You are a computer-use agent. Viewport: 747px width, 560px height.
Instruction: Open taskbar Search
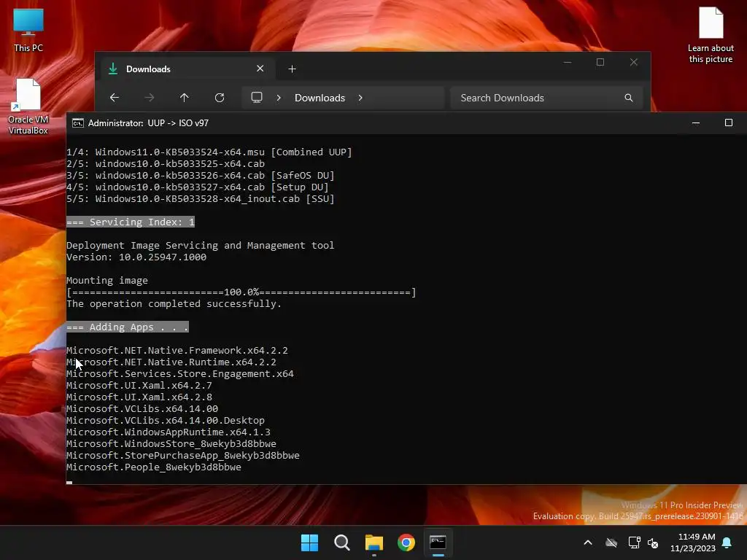point(341,542)
